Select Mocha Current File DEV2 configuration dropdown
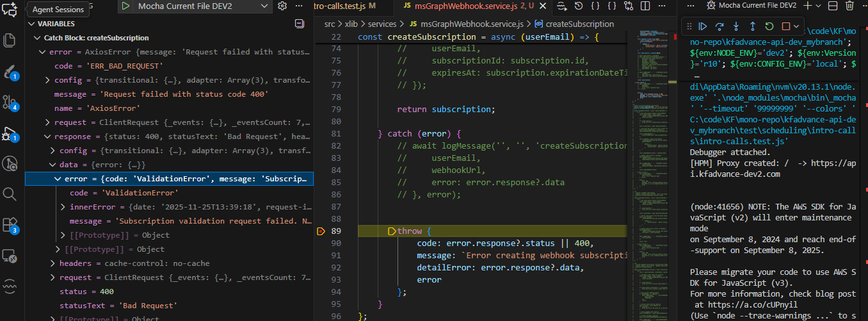 coord(204,6)
